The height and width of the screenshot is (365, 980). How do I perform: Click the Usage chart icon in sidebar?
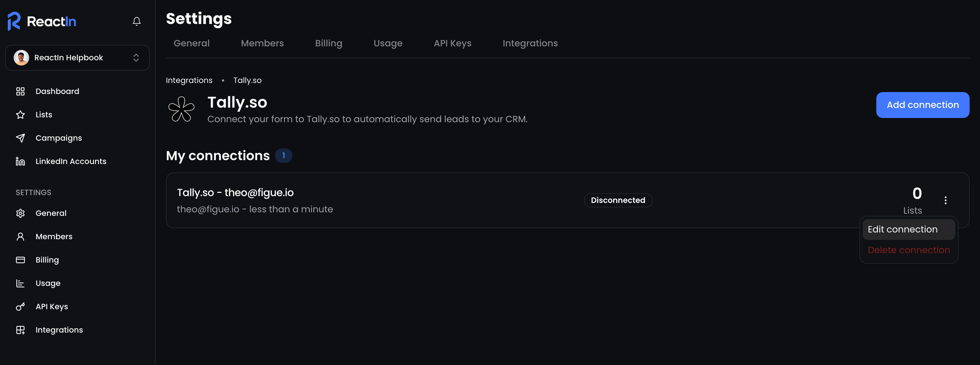pos(20,283)
